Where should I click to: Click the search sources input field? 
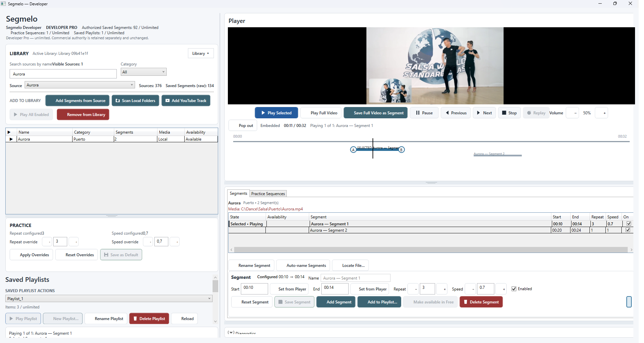point(63,74)
